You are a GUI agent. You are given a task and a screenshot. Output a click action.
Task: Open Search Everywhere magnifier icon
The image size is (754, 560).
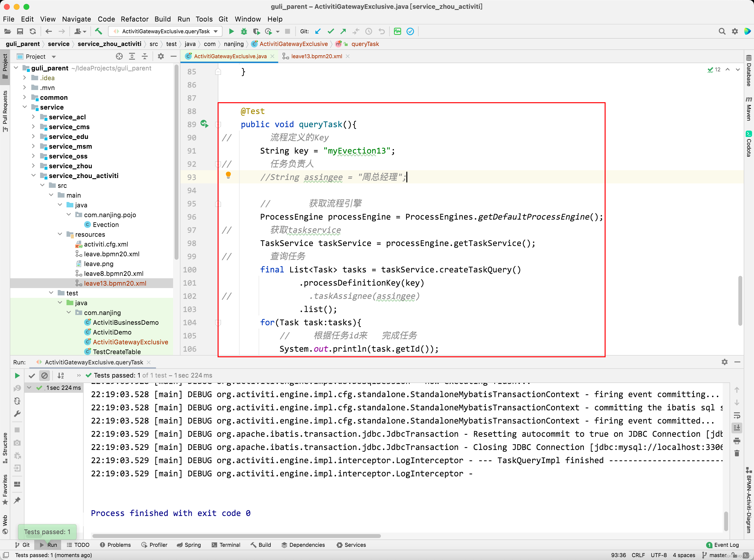click(722, 31)
